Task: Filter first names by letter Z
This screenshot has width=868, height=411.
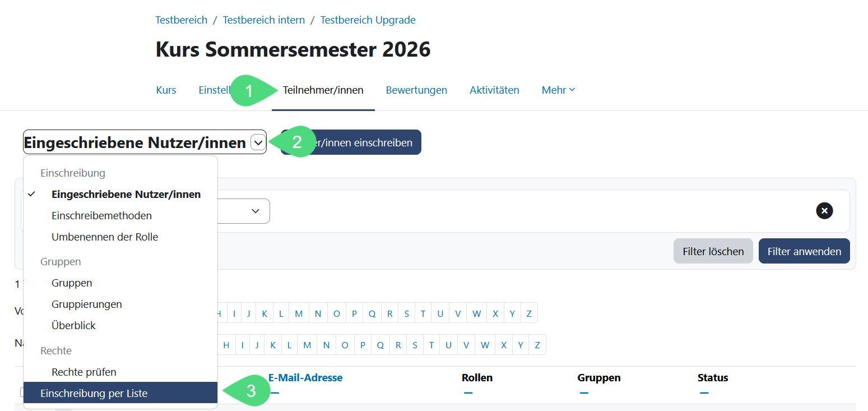Action: tap(529, 313)
